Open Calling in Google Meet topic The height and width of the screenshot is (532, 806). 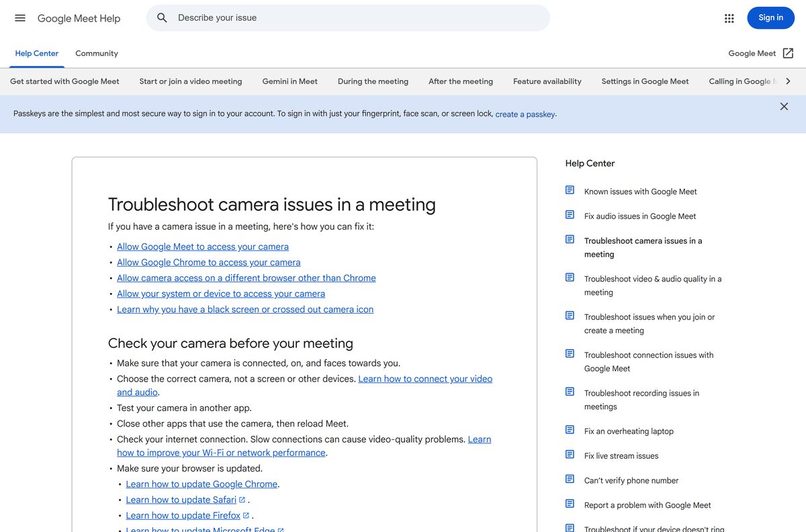[x=743, y=81]
